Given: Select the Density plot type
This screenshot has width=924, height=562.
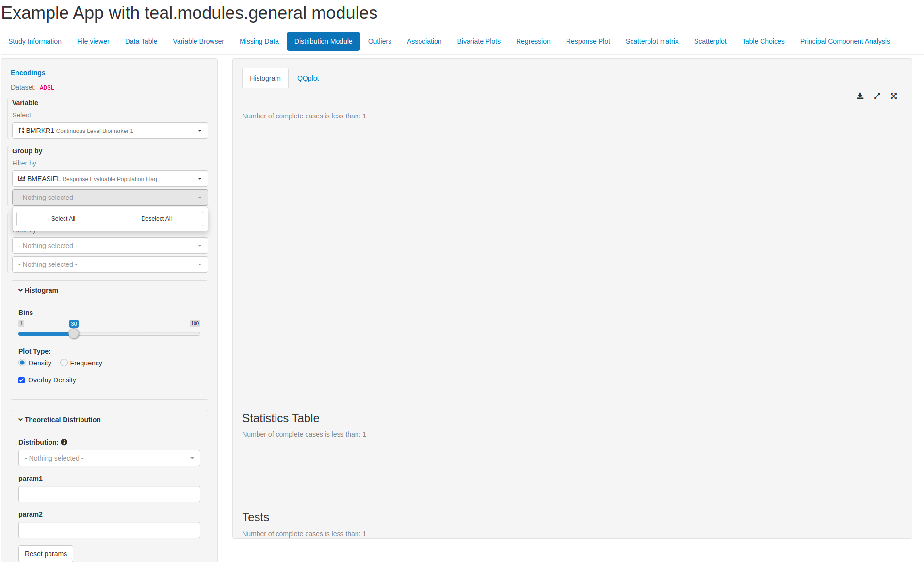Looking at the screenshot, I should point(22,363).
